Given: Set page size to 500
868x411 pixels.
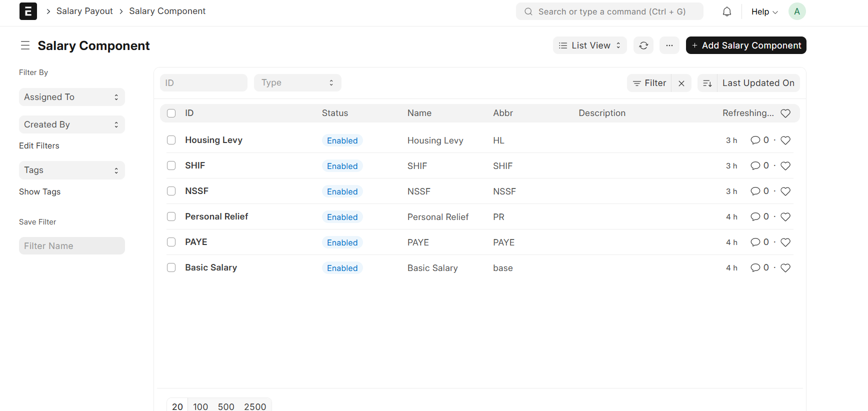Looking at the screenshot, I should [226, 406].
